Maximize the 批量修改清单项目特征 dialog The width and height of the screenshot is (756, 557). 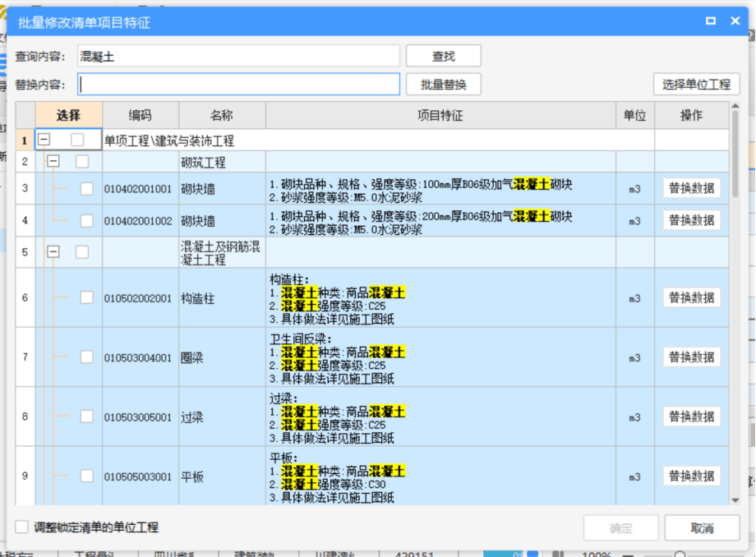711,21
